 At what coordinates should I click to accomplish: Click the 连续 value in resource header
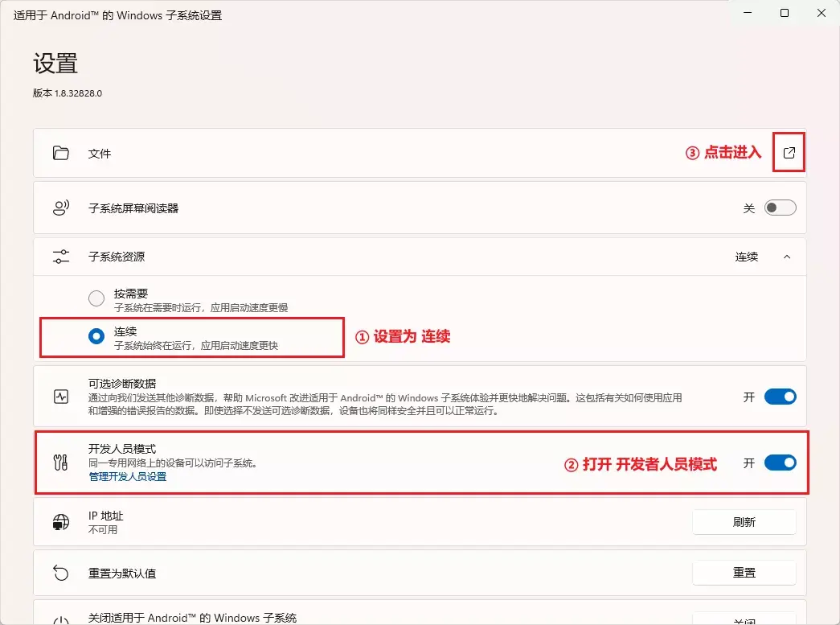coord(746,257)
